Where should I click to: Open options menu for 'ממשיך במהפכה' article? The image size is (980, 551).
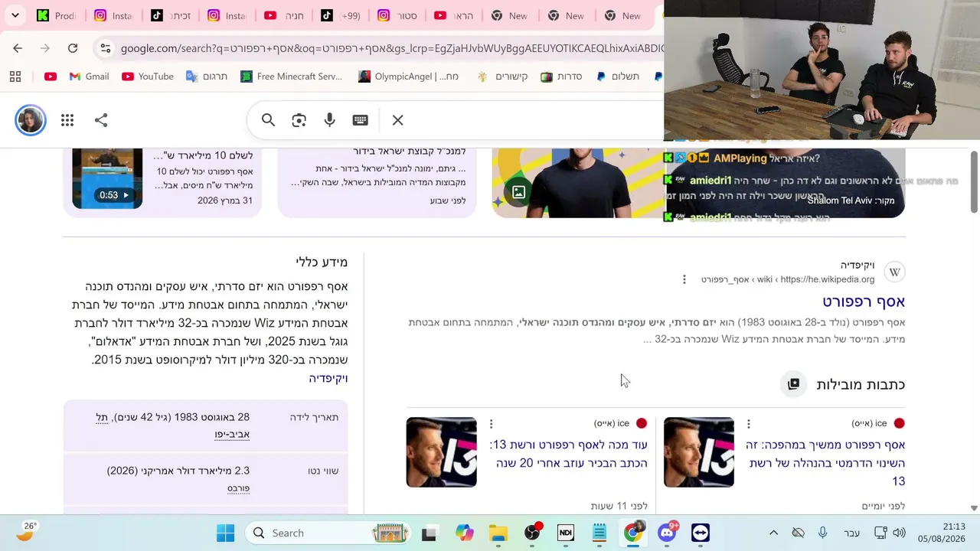[749, 423]
